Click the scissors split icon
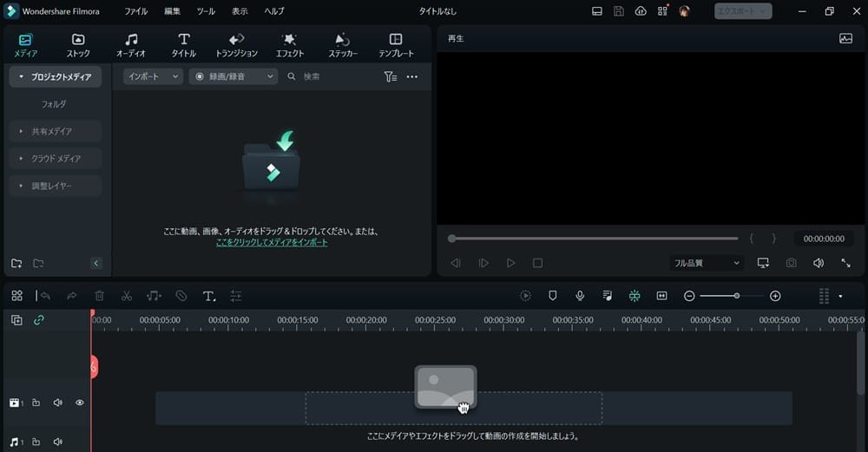The image size is (868, 452). [127, 296]
